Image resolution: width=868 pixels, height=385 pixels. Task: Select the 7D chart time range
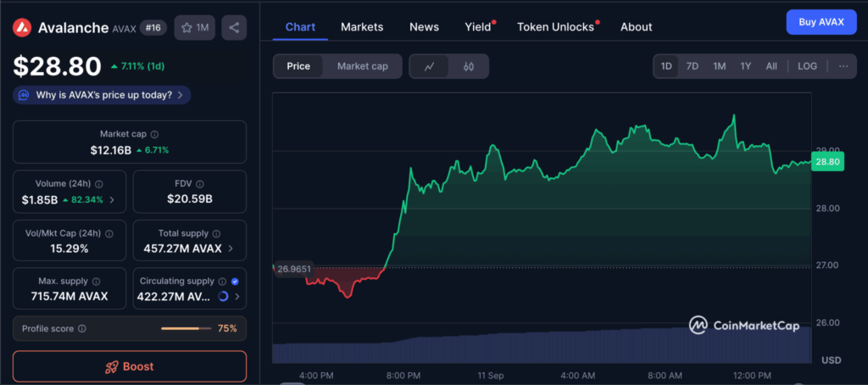click(693, 66)
